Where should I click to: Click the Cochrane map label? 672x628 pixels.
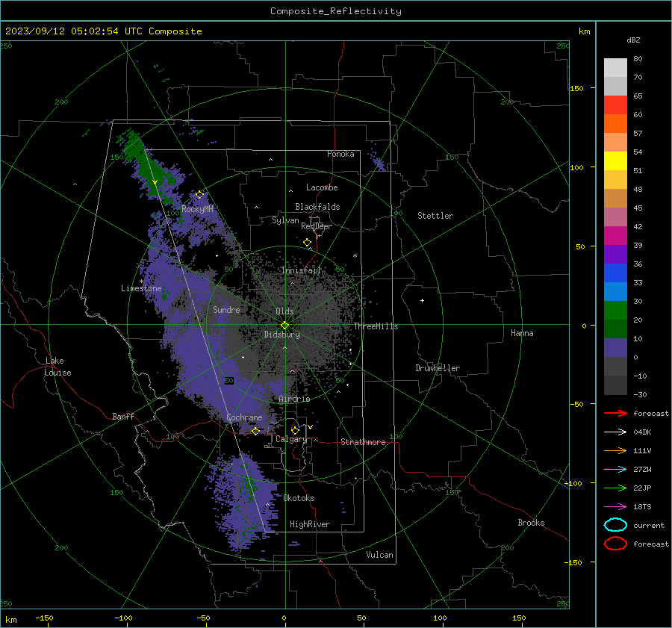pyautogui.click(x=244, y=417)
